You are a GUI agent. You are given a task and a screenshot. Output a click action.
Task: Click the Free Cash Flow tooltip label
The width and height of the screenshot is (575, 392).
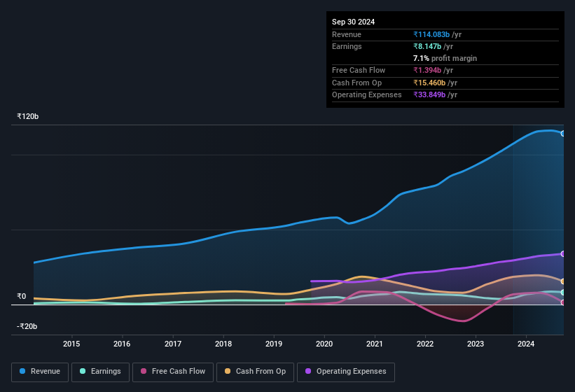coord(359,70)
